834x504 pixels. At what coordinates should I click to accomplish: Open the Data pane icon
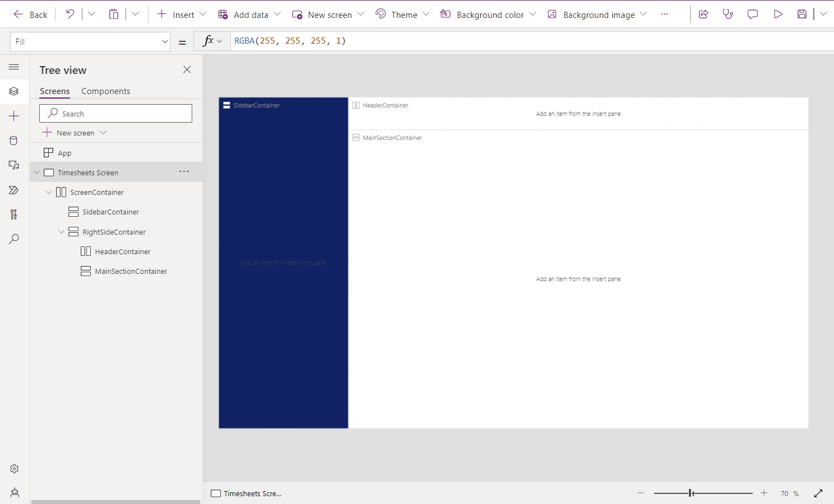tap(14, 141)
